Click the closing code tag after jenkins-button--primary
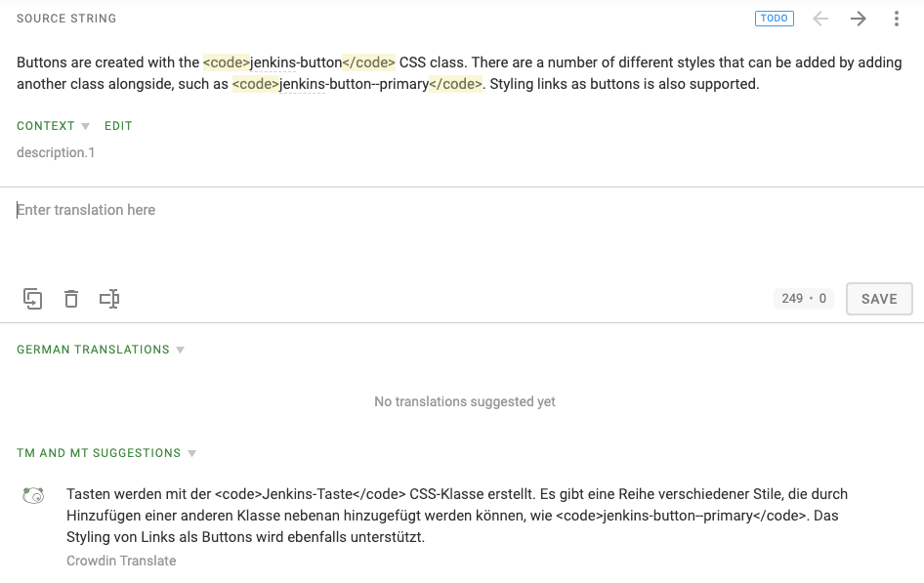This screenshot has width=924, height=583. [x=454, y=84]
